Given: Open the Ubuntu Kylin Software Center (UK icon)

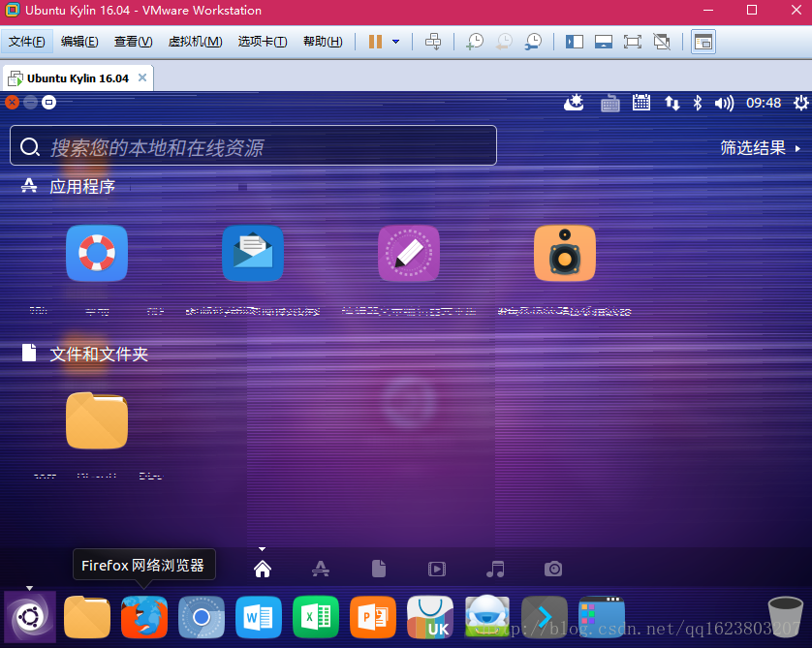Looking at the screenshot, I should [x=429, y=616].
